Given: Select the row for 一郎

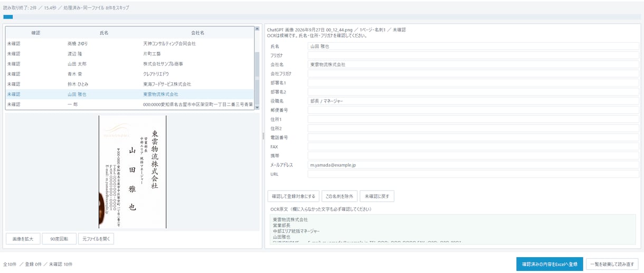Looking at the screenshot, I should click(x=130, y=105).
